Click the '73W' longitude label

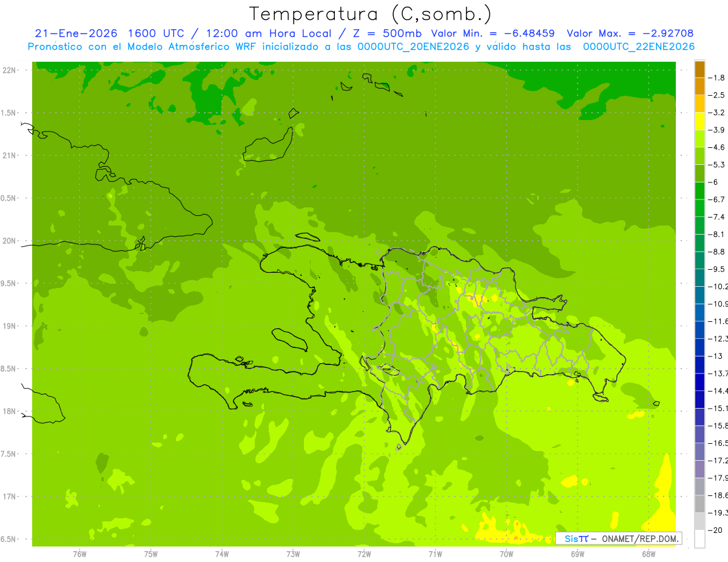(293, 554)
